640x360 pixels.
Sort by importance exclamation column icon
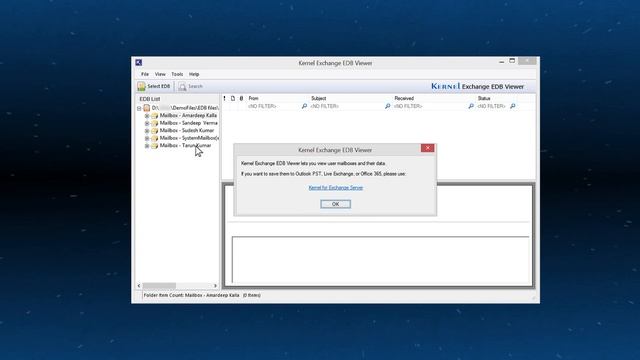point(224,98)
